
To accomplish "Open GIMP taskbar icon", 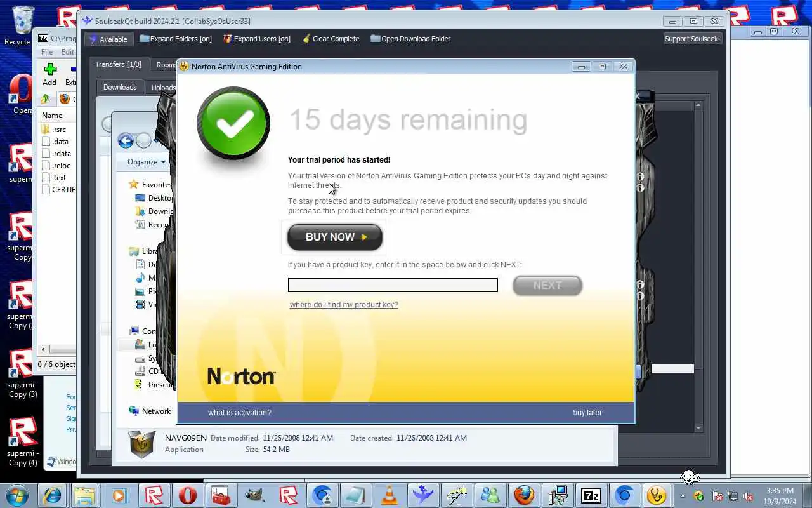I will (x=254, y=495).
